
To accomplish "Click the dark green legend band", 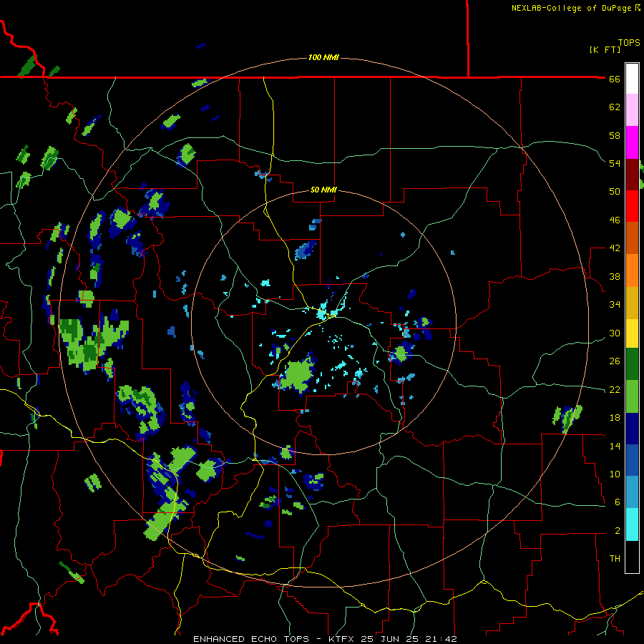I will (632, 364).
